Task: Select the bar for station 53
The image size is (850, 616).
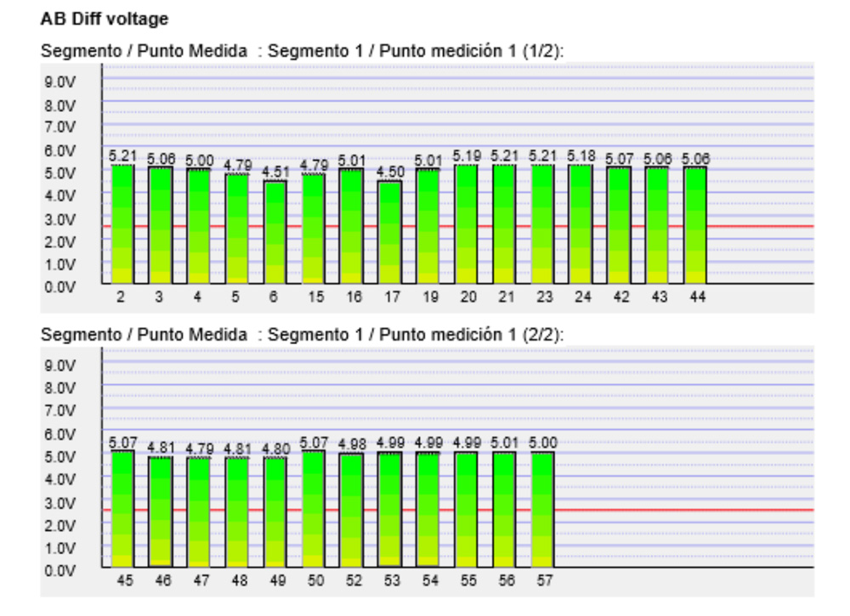Action: click(x=390, y=511)
